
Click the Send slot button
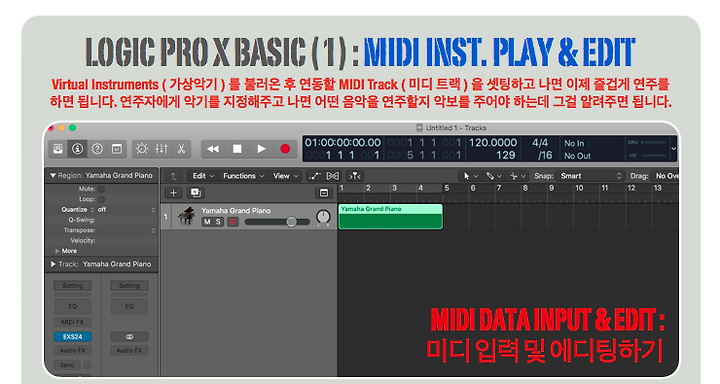[x=67, y=365]
